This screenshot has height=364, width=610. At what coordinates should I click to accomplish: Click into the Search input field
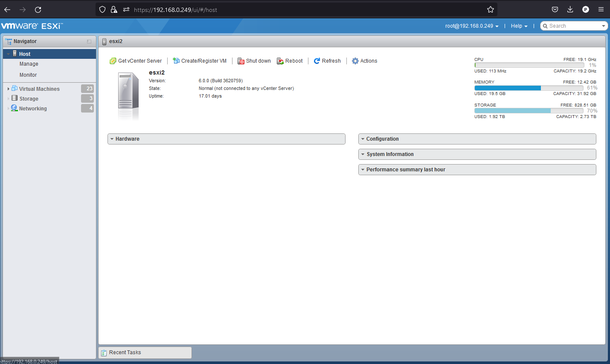[x=574, y=26]
